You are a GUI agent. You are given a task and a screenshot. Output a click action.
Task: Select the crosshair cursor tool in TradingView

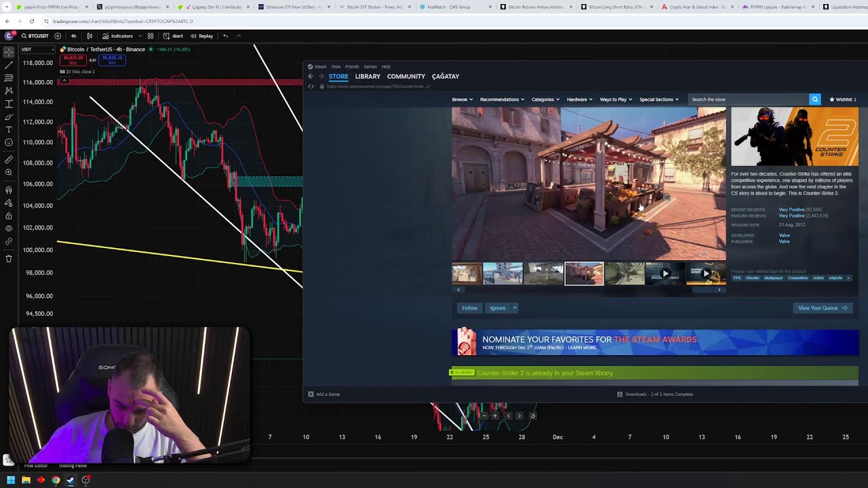pyautogui.click(x=9, y=52)
